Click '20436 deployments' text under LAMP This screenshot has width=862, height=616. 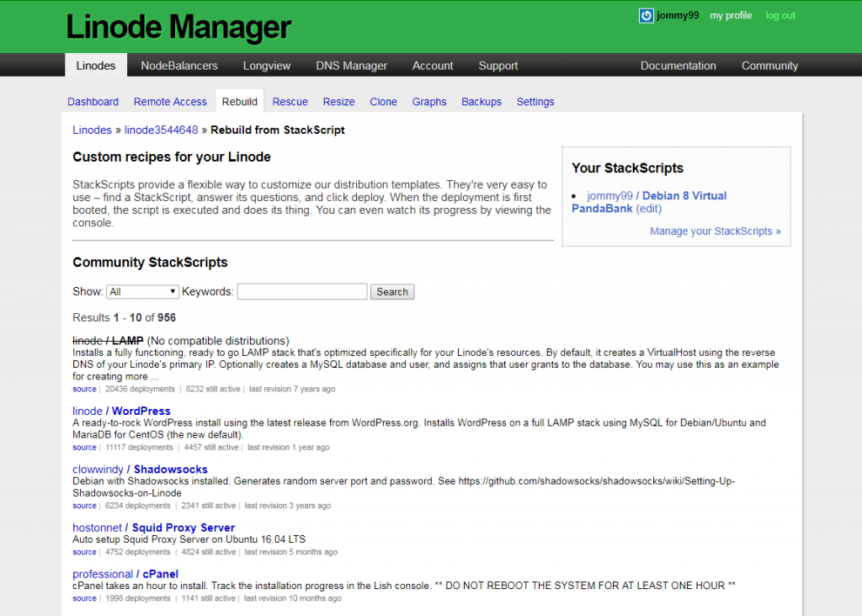[x=140, y=389]
